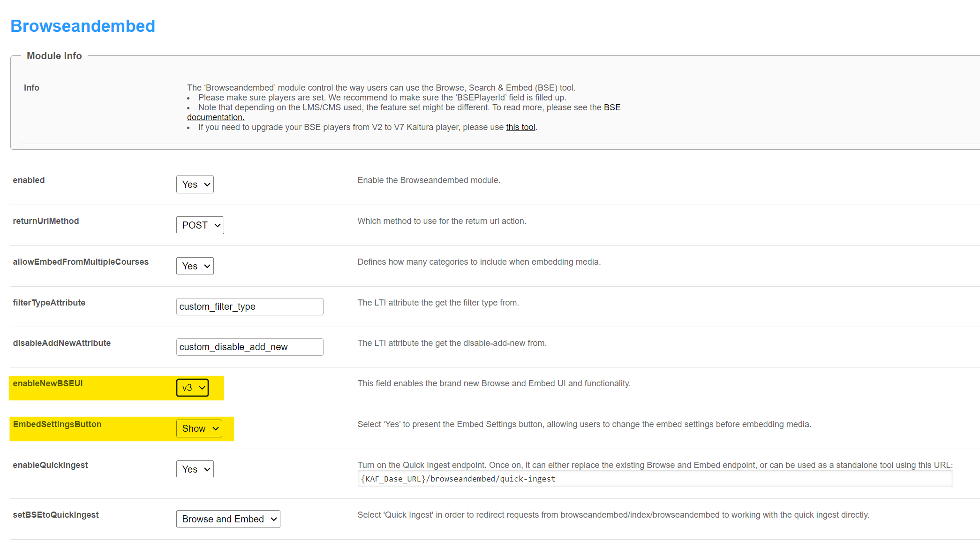Click the setBSEtoQuickIngest label
The image size is (980, 543).
point(55,515)
